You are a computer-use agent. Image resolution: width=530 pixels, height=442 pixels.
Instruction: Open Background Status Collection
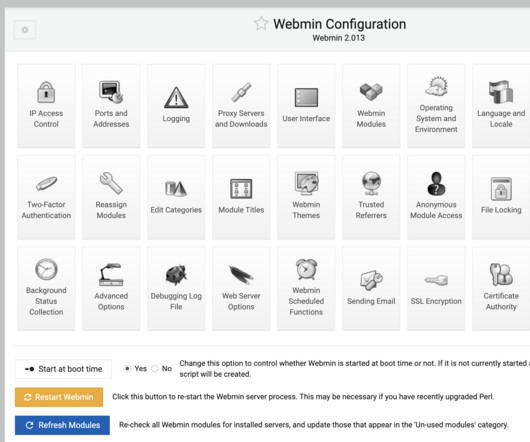point(46,289)
